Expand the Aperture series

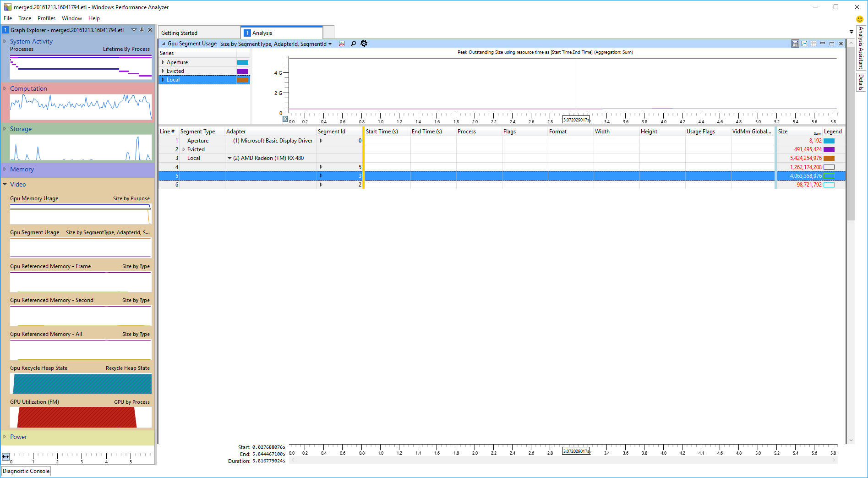163,62
